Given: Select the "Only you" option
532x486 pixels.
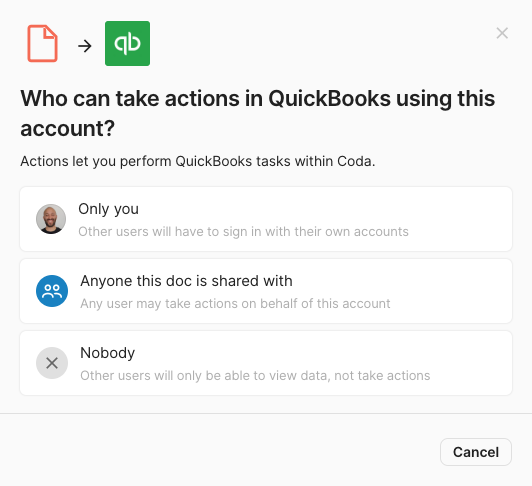Looking at the screenshot, I should pos(266,219).
